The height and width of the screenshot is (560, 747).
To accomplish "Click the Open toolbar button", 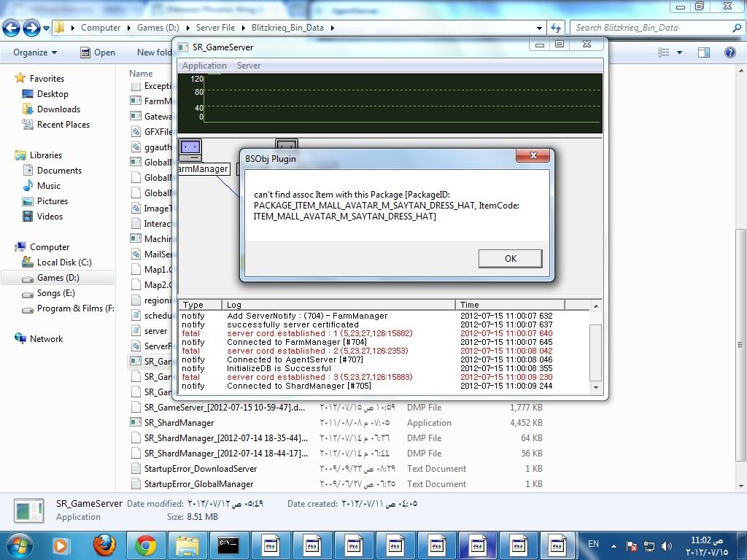I will point(98,52).
